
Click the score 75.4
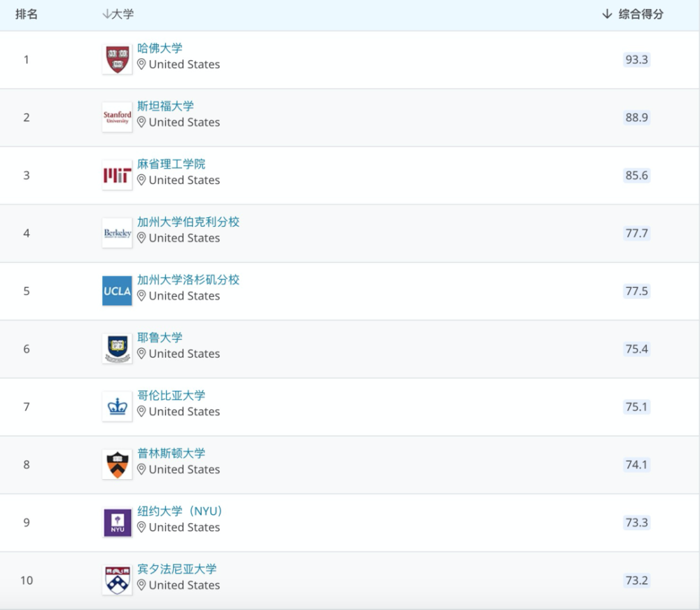(636, 349)
